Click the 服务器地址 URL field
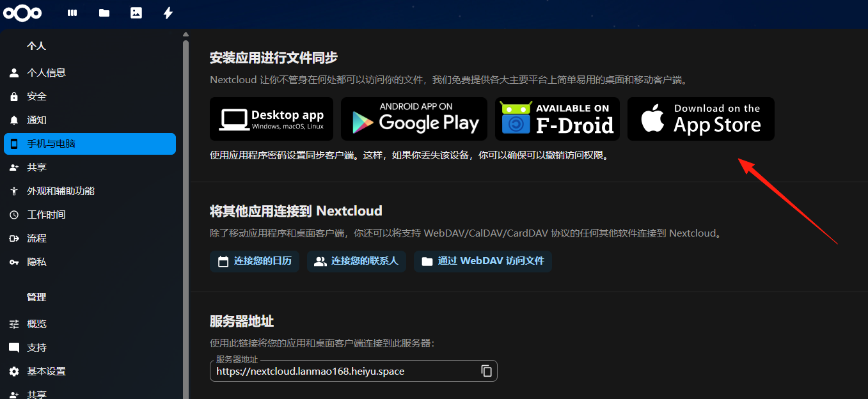This screenshot has width=868, height=399. [354, 371]
